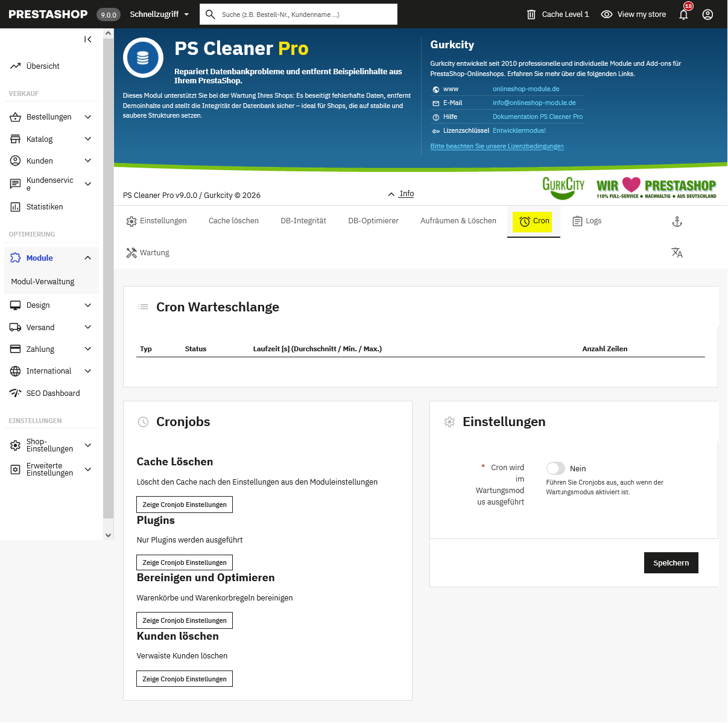This screenshot has width=728, height=723.
Task: Toggle Cron wird im Wartungsmodus switch
Action: point(555,469)
